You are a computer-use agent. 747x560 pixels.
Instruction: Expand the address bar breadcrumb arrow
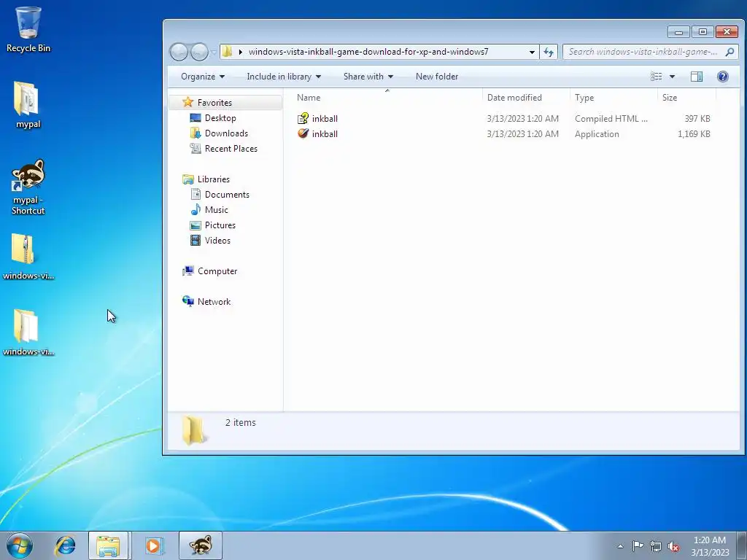point(240,52)
